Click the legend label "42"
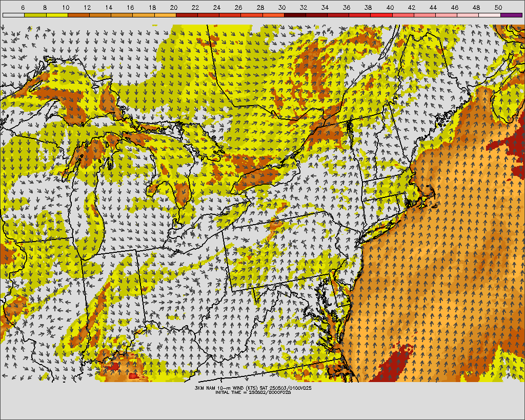The image size is (525, 420). (x=412, y=7)
